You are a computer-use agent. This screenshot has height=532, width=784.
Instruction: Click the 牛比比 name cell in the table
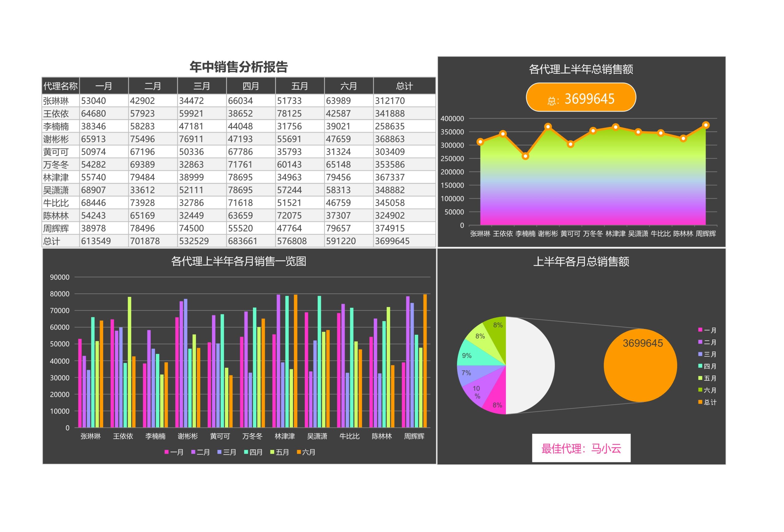(61, 203)
